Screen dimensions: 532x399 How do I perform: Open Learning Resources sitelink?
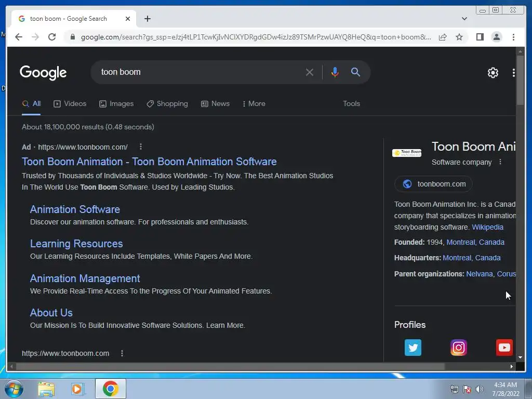click(76, 244)
